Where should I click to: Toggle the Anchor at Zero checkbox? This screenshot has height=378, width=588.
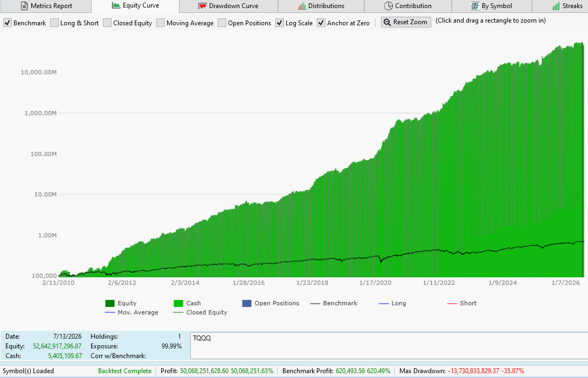point(321,23)
